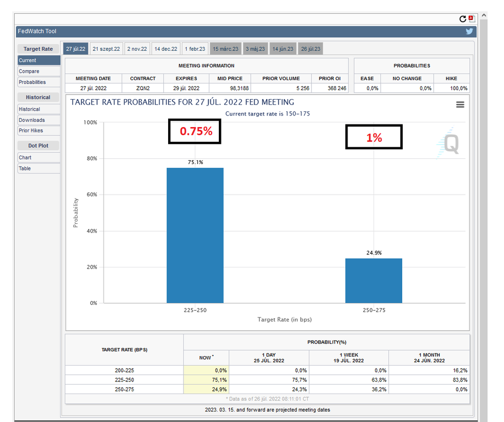
Task: Open the Dot Plot Chart item
Action: point(39,158)
